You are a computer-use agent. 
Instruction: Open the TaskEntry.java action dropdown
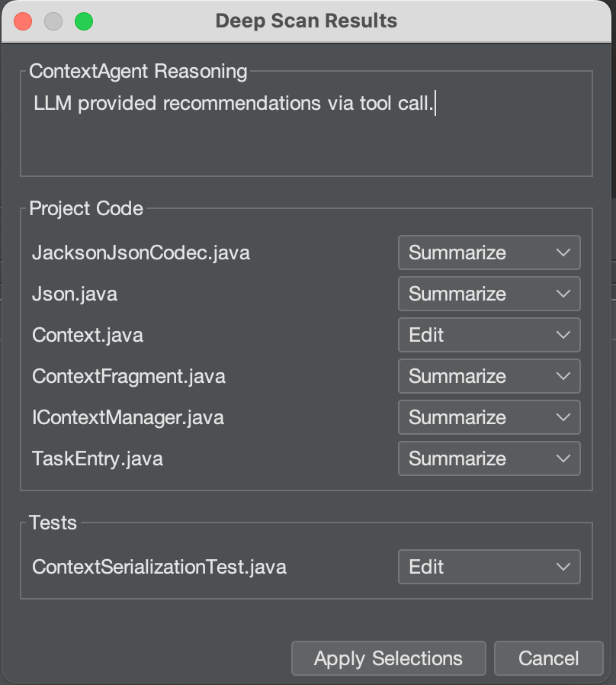tap(489, 458)
